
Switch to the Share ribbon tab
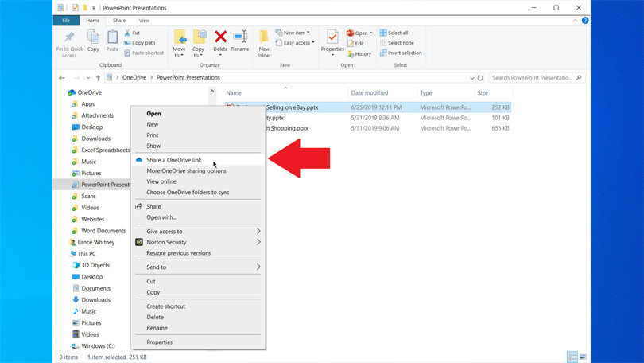(119, 21)
